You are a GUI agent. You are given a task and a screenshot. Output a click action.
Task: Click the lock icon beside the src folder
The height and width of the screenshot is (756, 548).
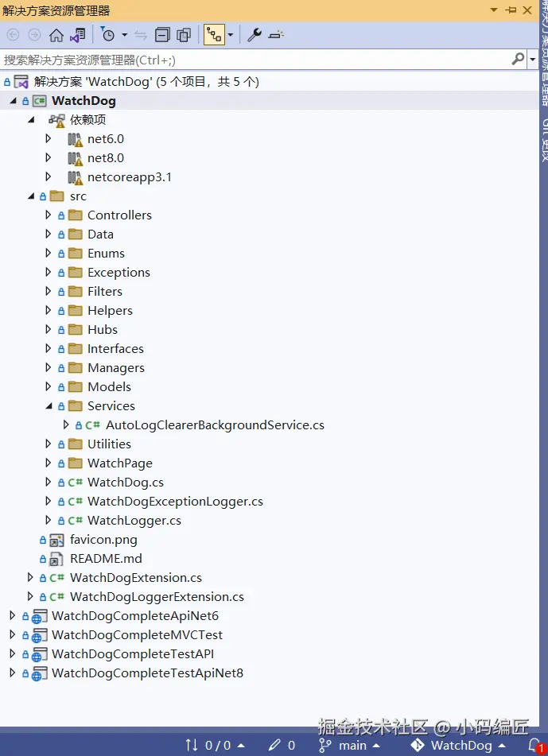pos(43,196)
